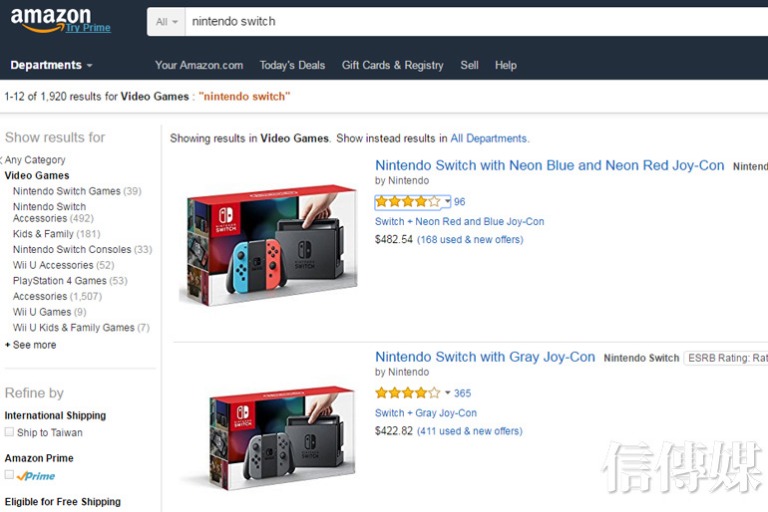Viewport: 768px width, 512px height.
Task: Expand See more categories
Action: tap(34, 345)
